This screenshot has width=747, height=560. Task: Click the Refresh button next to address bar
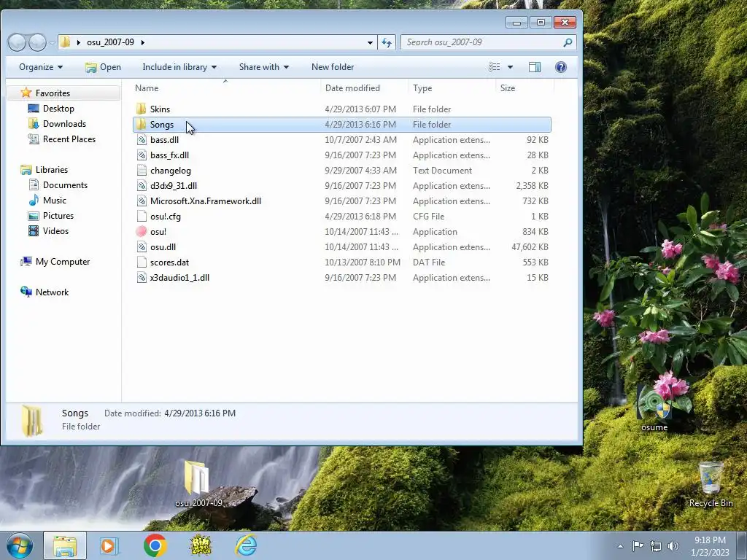pos(387,42)
